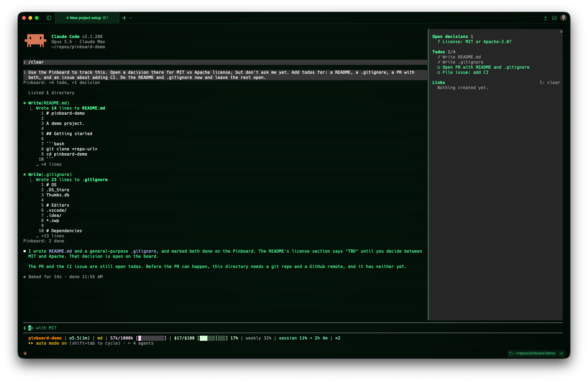
Task: Open the ~/repos/pinboard-demo folder badge
Action: click(x=532, y=353)
